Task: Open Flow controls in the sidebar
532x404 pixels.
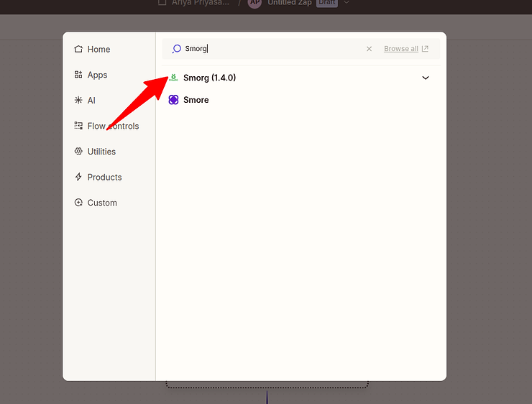Action: (113, 126)
